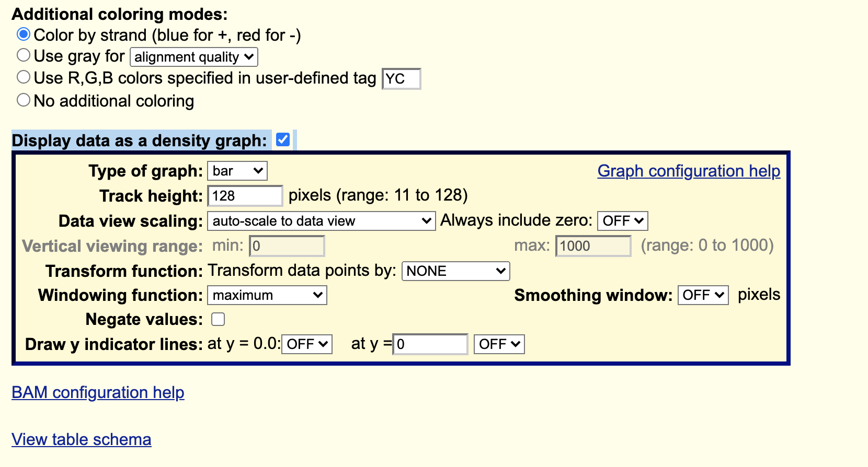Viewport: 868px width, 467px height.
Task: Select Color by strand radio button
Action: [24, 34]
